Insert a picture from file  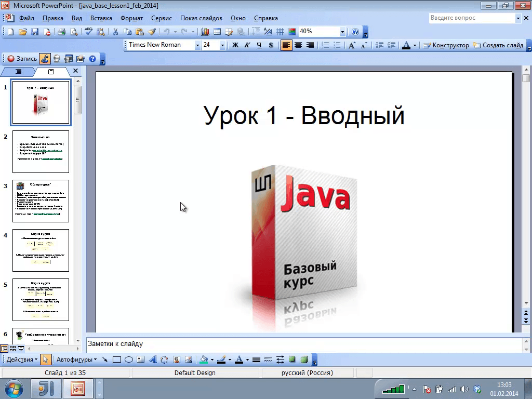[188, 360]
